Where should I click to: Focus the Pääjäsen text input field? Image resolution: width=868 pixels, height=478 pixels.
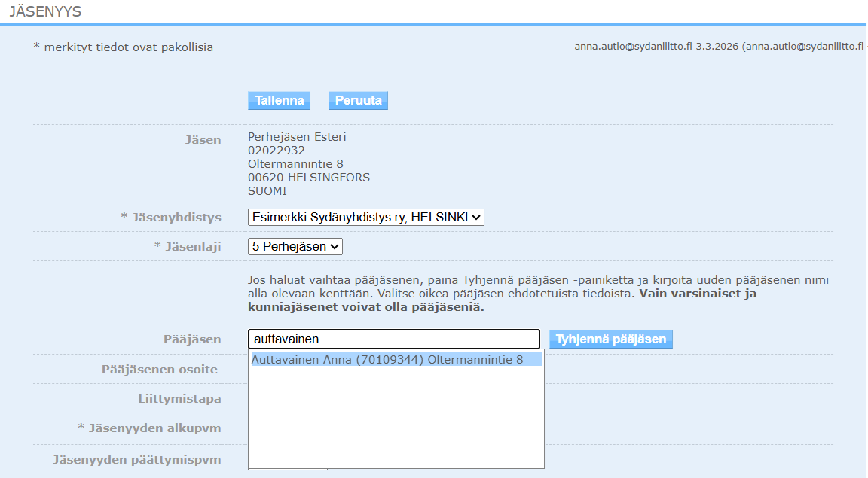point(393,339)
